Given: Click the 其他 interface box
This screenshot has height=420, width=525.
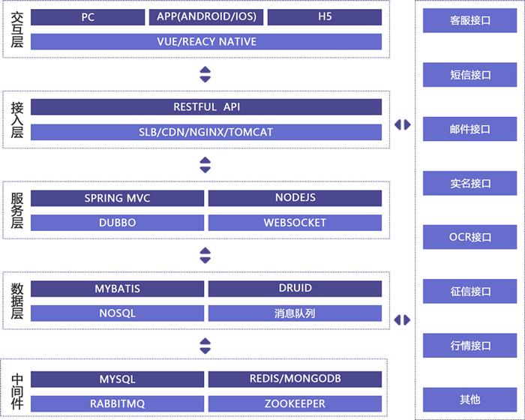Looking at the screenshot, I should tap(469, 400).
